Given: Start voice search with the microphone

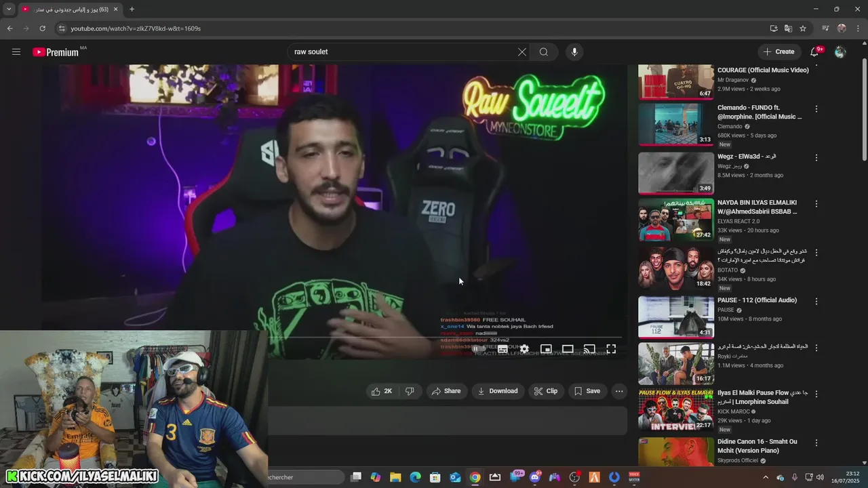Looking at the screenshot, I should [x=574, y=52].
